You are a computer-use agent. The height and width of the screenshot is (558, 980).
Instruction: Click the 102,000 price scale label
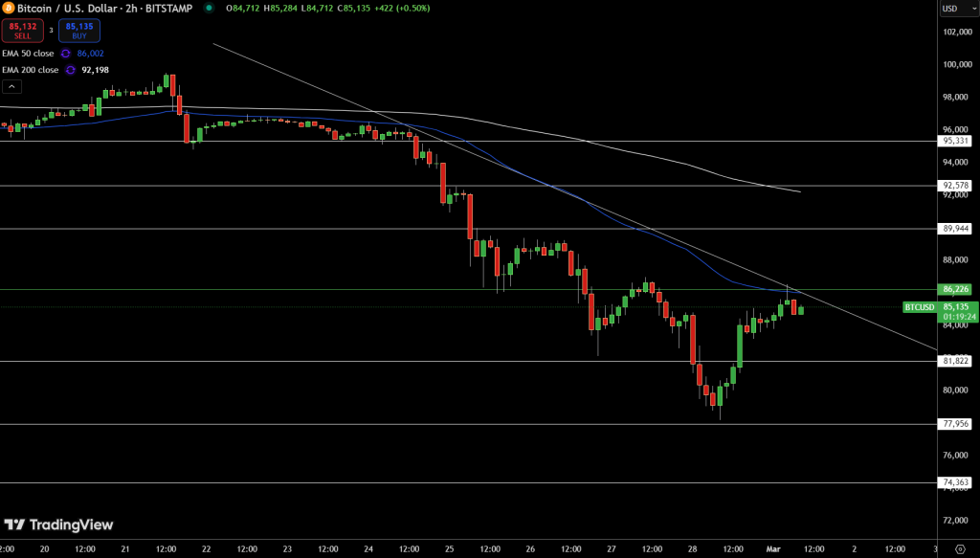click(x=957, y=32)
